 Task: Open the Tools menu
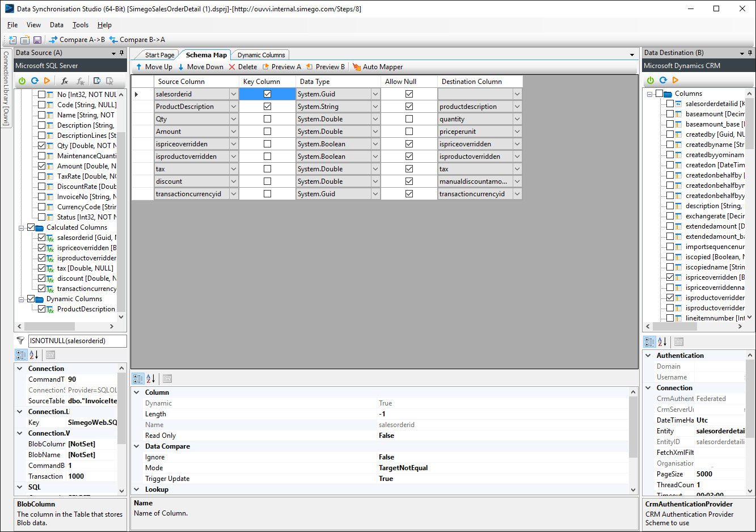click(x=81, y=25)
